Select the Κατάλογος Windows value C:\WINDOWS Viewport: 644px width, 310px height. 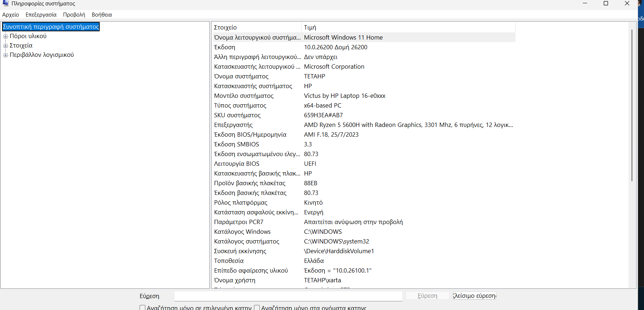323,232
